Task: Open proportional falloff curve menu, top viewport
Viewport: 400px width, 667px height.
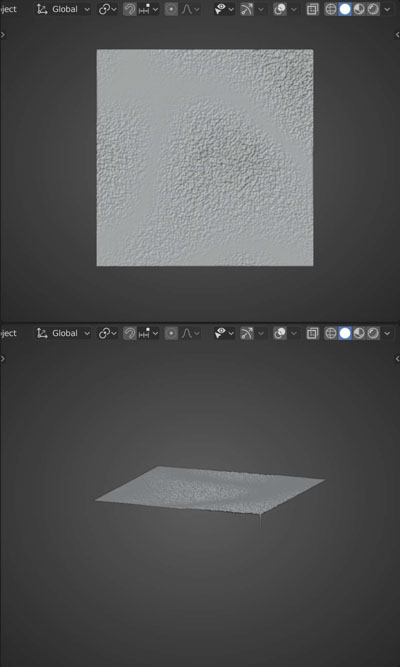Action: (x=190, y=9)
